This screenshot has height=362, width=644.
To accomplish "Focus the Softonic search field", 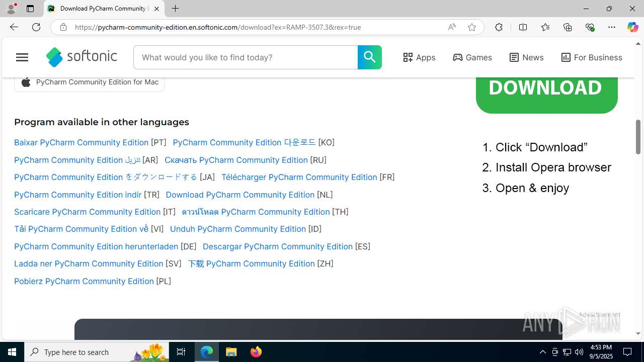I will coord(246,57).
